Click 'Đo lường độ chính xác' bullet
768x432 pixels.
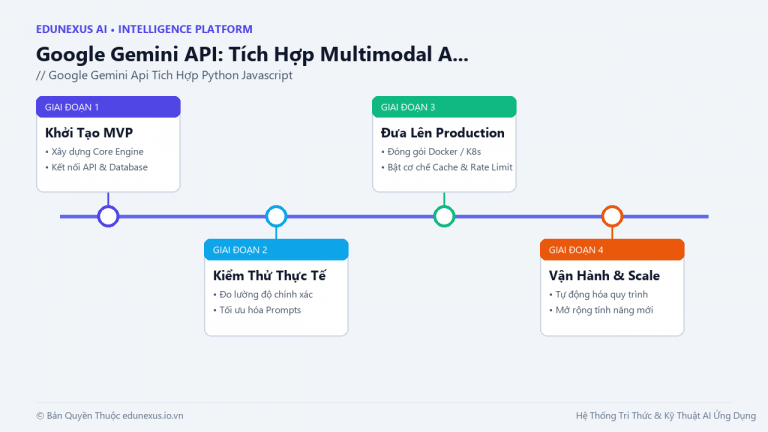[263, 294]
